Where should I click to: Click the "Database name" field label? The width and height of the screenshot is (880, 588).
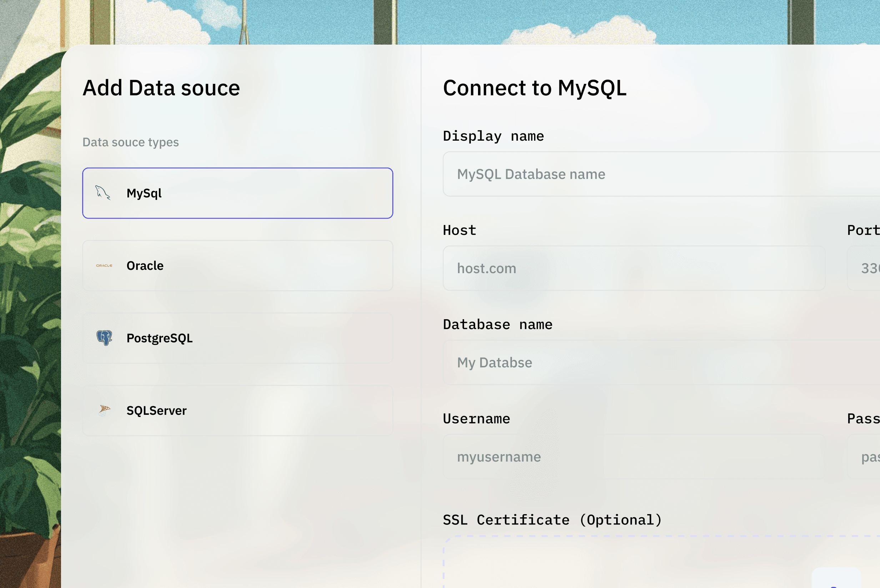[x=498, y=325]
